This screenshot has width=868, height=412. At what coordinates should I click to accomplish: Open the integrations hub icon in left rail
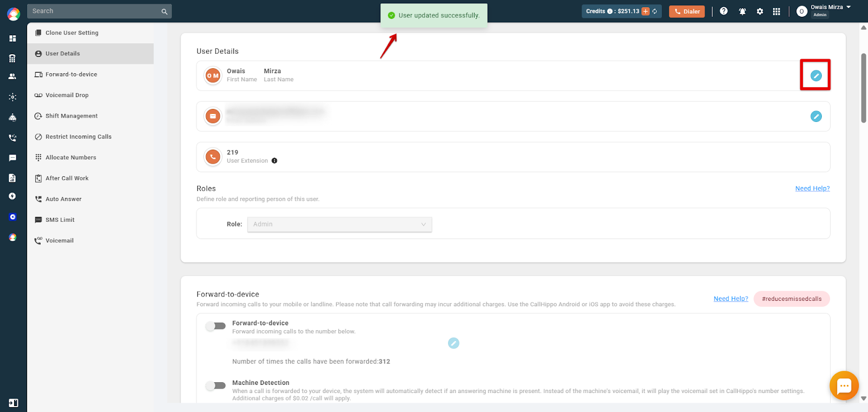tap(12, 97)
